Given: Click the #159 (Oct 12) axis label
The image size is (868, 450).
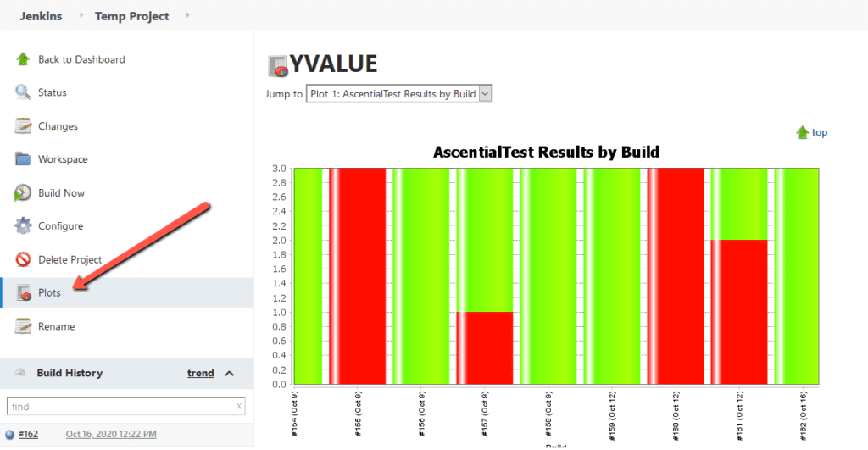Looking at the screenshot, I should (612, 416).
